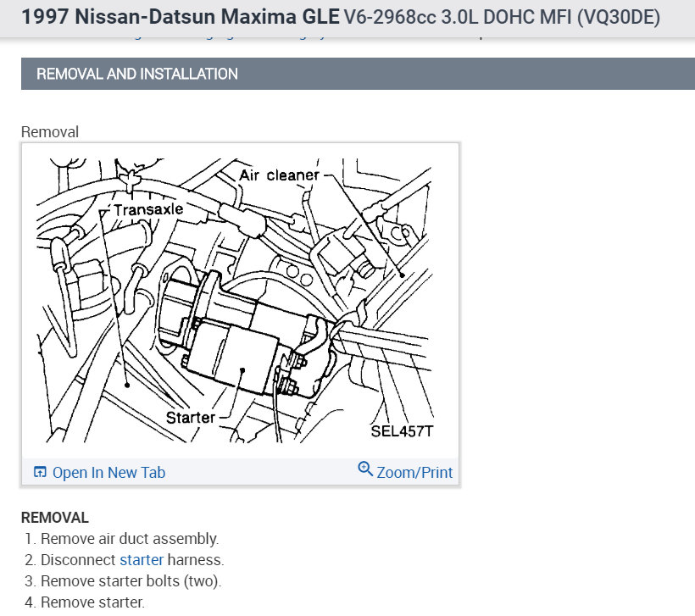The height and width of the screenshot is (616, 695).
Task: Click the 'Removal' caption above the diagram
Action: [50, 132]
